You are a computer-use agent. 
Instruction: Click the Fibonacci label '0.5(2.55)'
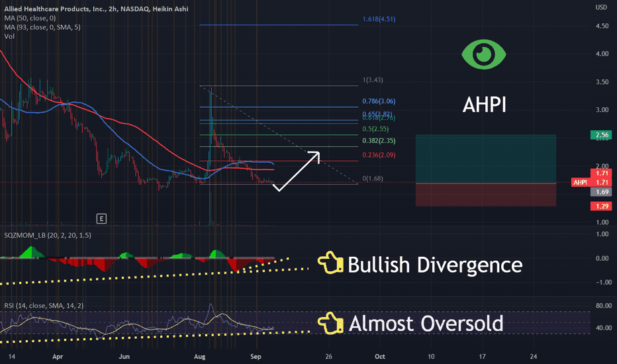click(375, 129)
